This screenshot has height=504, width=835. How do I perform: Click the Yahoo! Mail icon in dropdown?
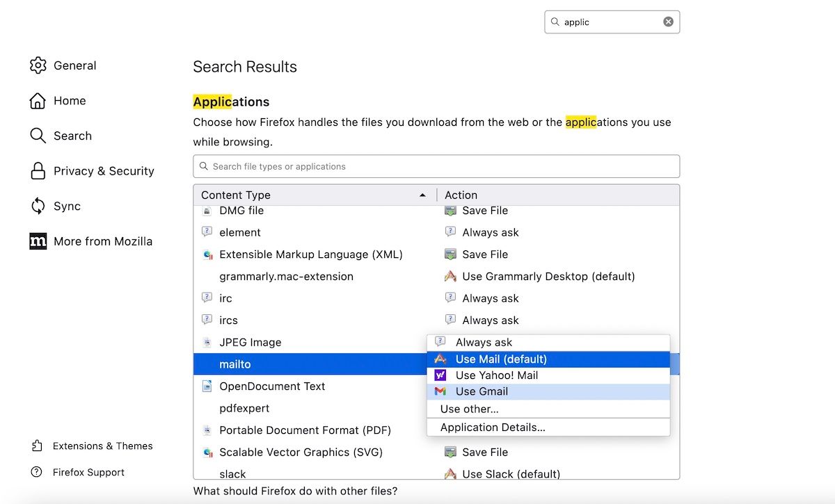(x=440, y=375)
